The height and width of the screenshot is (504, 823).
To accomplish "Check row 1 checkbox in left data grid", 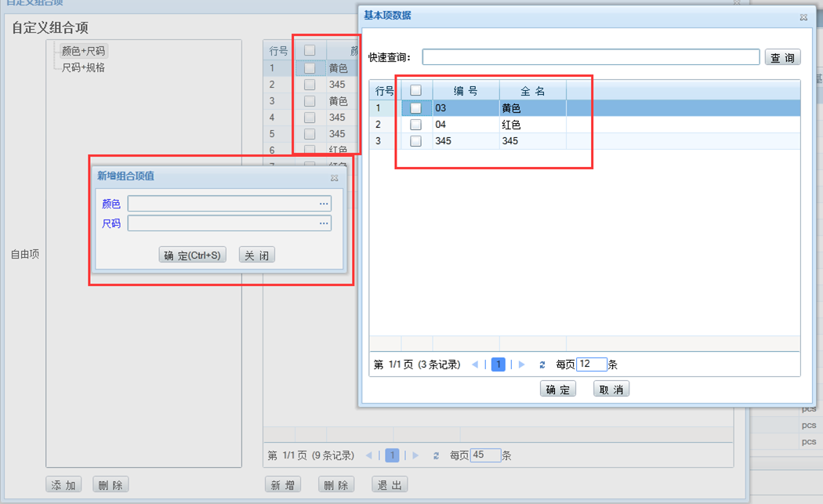I will point(310,67).
